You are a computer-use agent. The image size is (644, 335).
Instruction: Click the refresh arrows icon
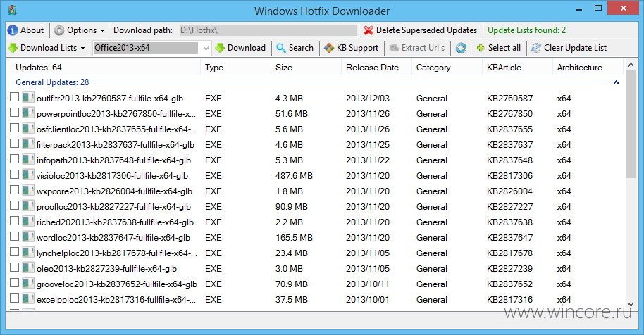click(x=461, y=48)
